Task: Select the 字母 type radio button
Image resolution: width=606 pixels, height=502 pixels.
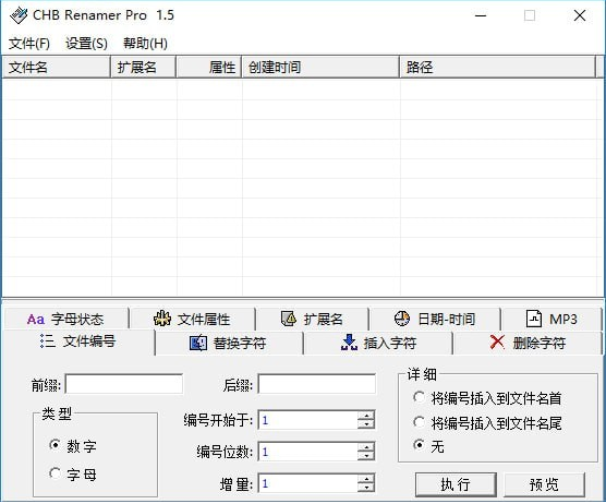Action: (55, 473)
